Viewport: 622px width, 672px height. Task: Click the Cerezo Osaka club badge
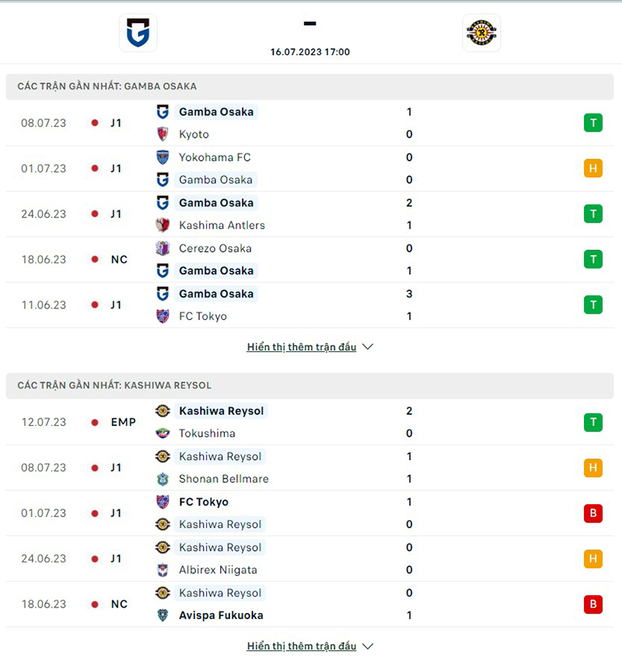coord(163,249)
